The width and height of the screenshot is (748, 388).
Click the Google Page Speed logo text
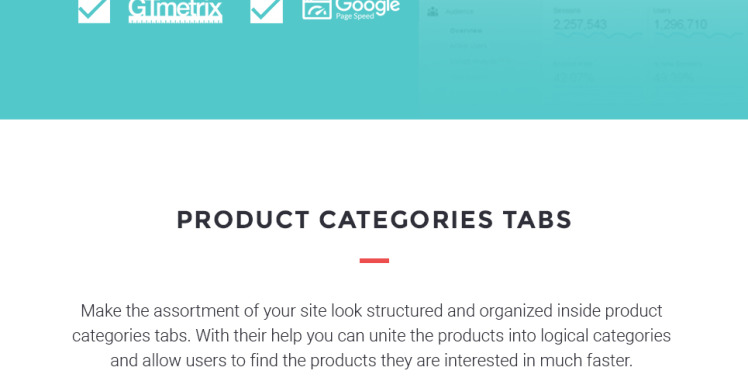[x=367, y=10]
